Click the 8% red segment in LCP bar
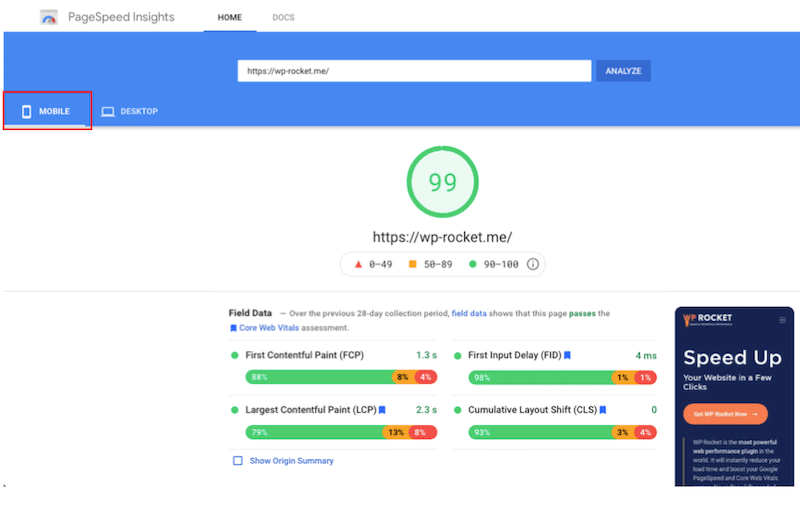Viewport: 800px width, 507px height. point(423,432)
